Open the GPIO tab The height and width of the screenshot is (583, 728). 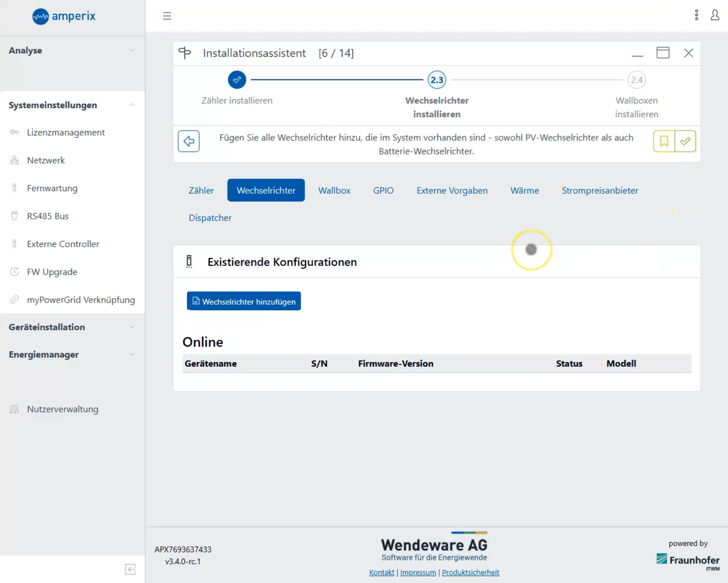(x=384, y=190)
